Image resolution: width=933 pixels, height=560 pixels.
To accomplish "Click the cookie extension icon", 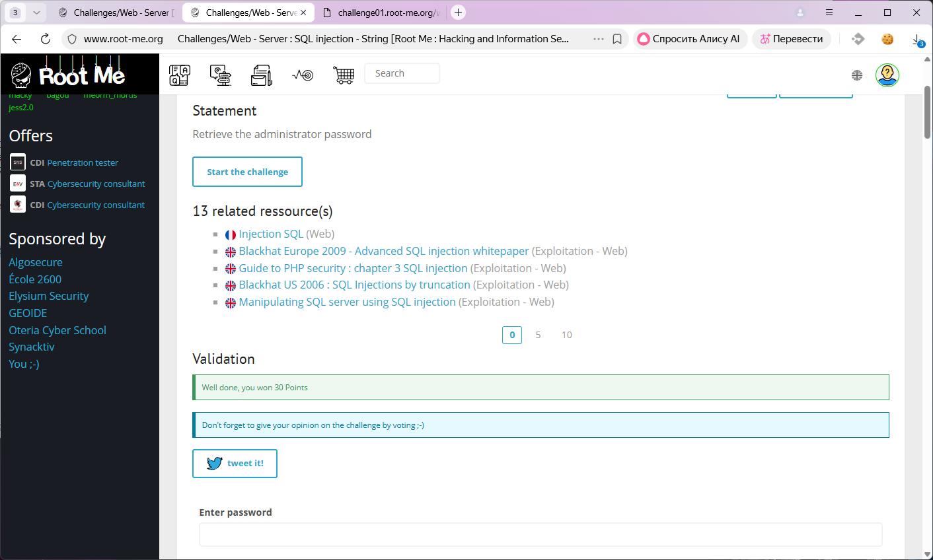I will point(887,39).
